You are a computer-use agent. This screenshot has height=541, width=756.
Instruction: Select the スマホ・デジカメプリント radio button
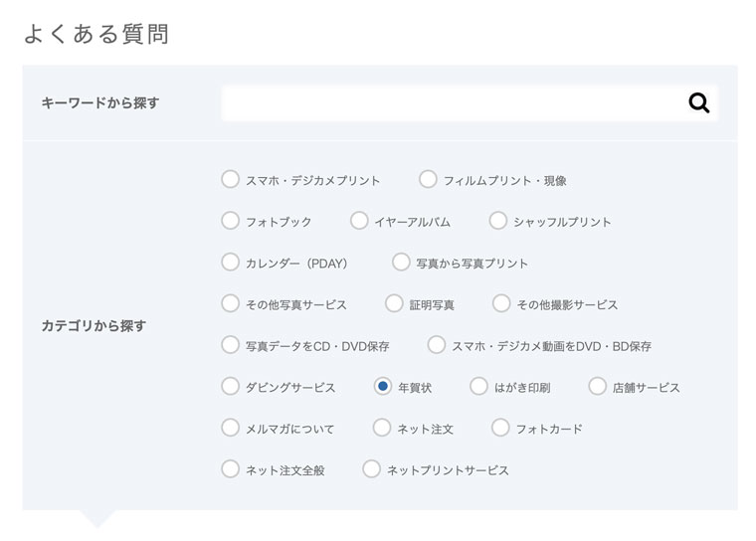pyautogui.click(x=231, y=180)
